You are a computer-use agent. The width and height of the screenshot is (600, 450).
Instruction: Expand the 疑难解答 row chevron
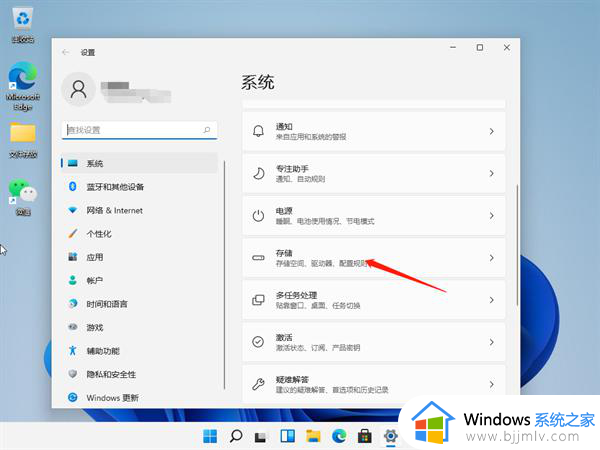[x=492, y=384]
